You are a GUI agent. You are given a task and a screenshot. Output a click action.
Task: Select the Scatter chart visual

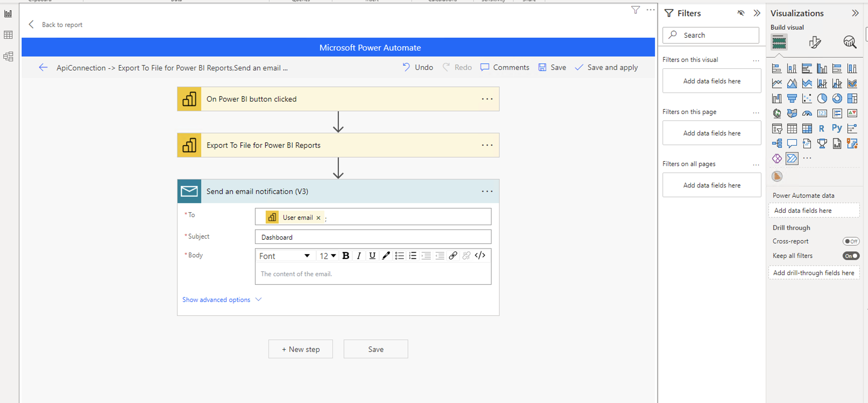(x=807, y=98)
